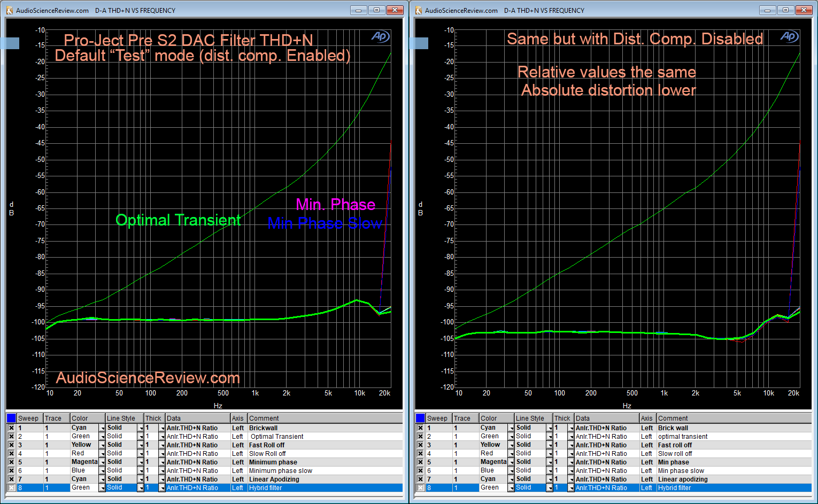
Task: Toggle left window Linear Apodizing sweep checkbox
Action: 11,479
